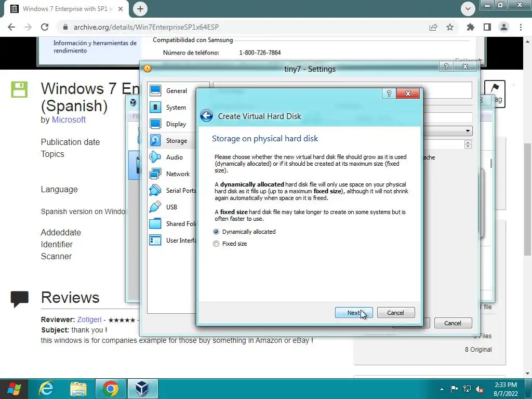Close the Windows 7 Enterprise tab
The height and width of the screenshot is (399, 532).
[121, 9]
